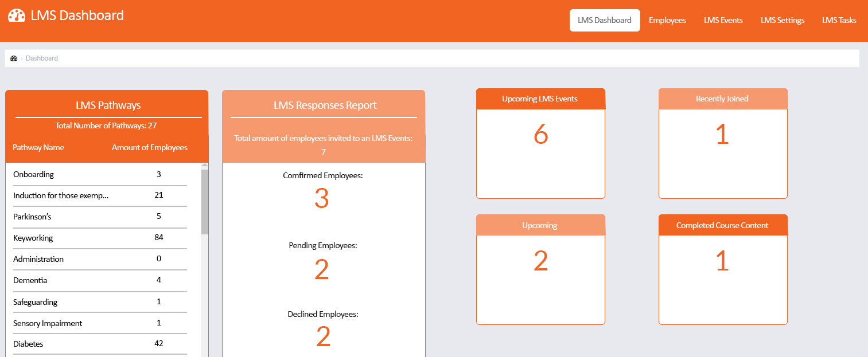The height and width of the screenshot is (357, 868).
Task: Click the Pathways list scrollbar thumb
Action: pos(205,202)
